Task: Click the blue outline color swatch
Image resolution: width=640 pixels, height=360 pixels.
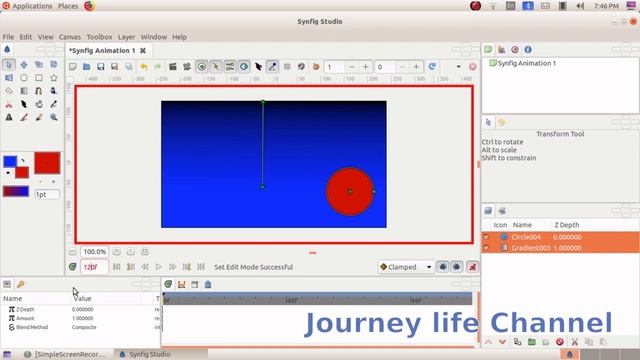Action: [10, 161]
